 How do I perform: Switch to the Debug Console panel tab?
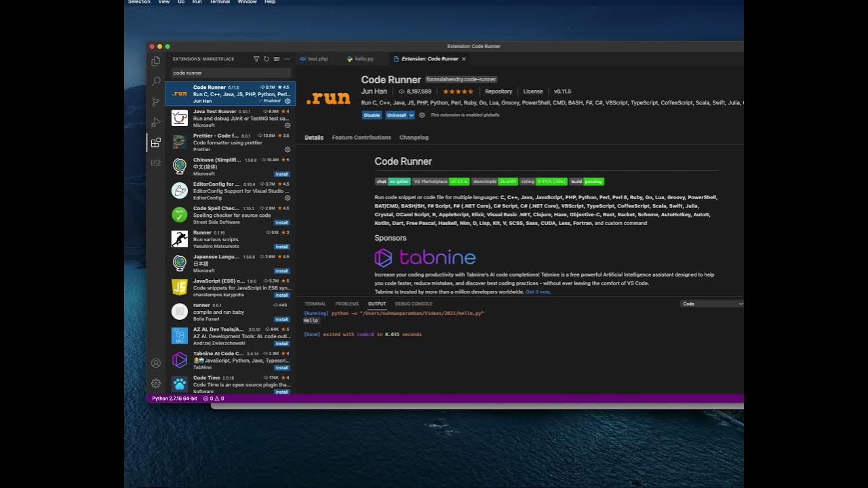[x=414, y=304]
